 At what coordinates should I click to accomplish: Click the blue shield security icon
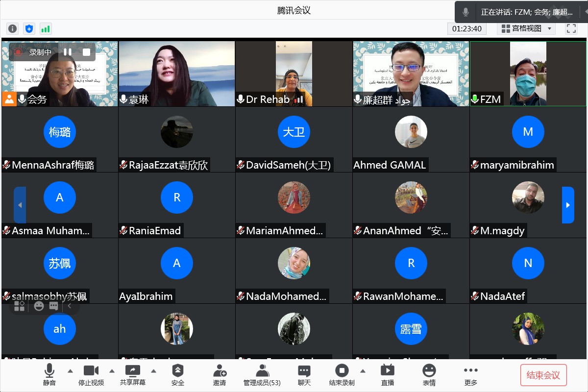point(29,29)
